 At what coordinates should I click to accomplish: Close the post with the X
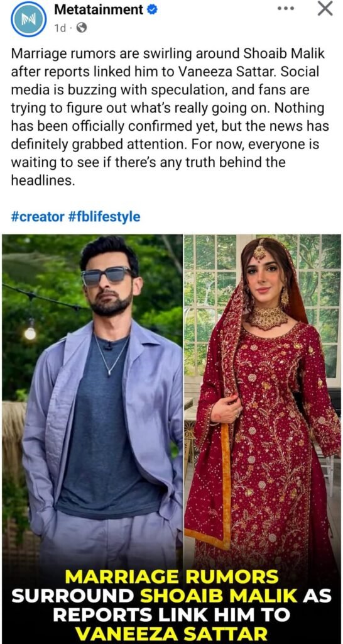pos(325,9)
